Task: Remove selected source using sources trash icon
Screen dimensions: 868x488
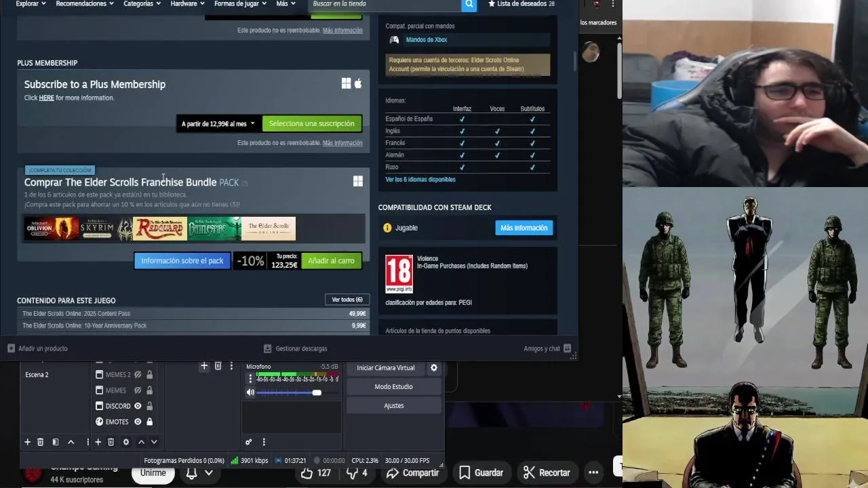Action: 111,442
